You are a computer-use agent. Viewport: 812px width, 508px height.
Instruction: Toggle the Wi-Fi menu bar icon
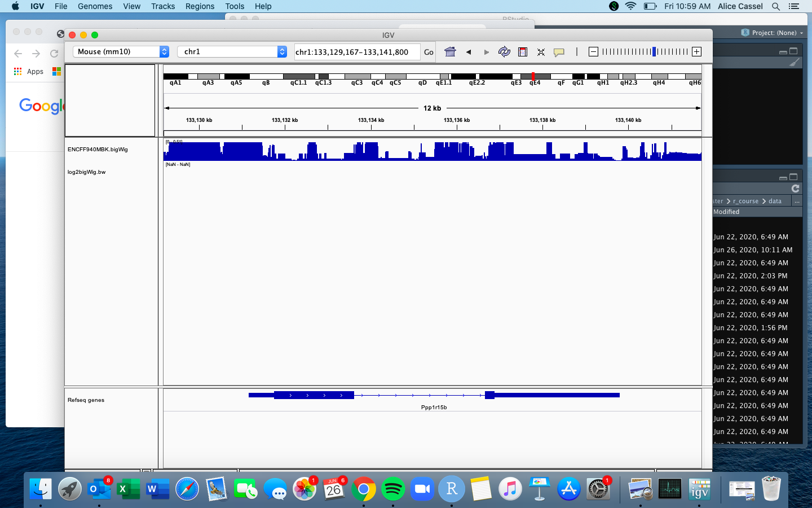coord(630,6)
